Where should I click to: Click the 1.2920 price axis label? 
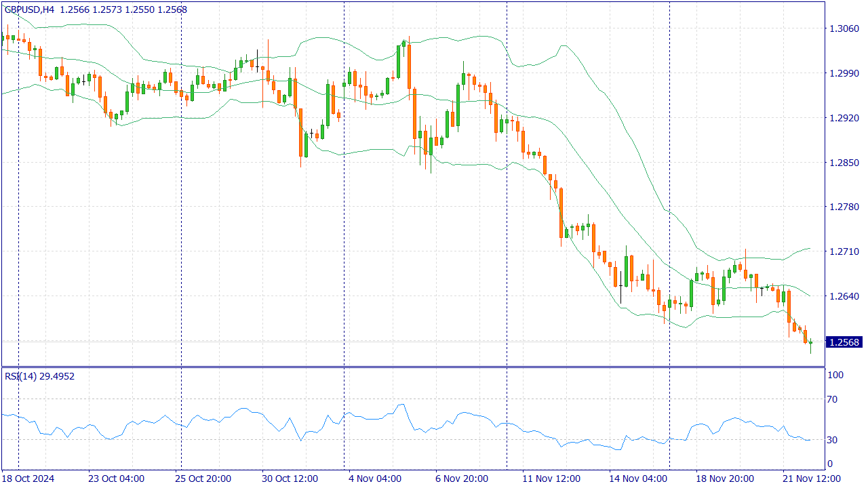point(844,118)
